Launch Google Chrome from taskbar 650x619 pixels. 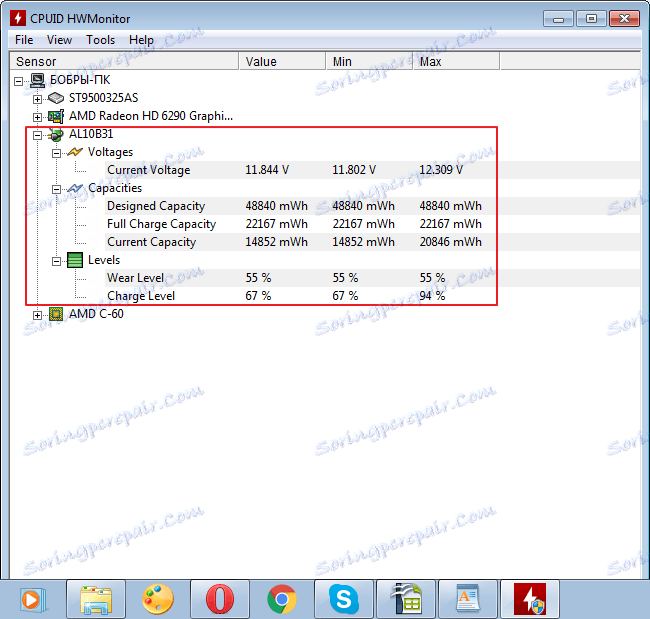point(282,599)
